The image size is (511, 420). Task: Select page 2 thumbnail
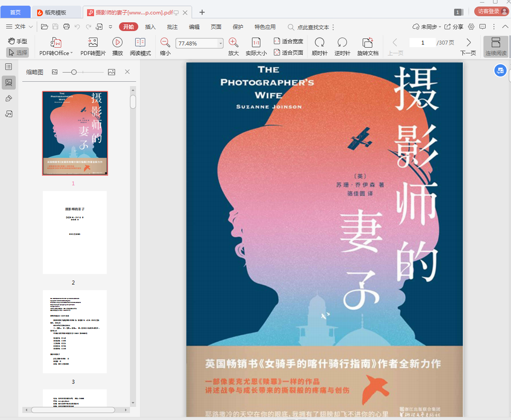(75, 233)
